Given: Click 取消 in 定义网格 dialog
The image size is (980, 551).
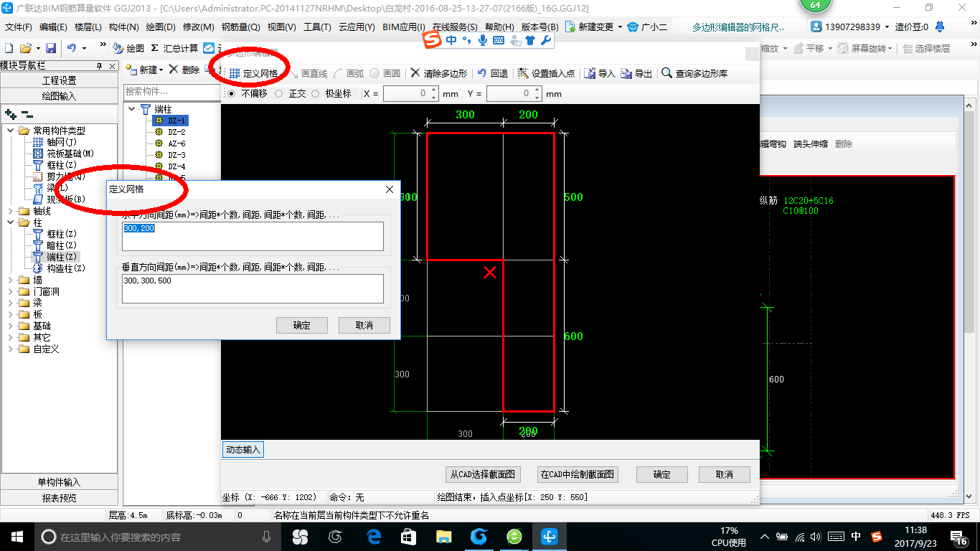Looking at the screenshot, I should click(364, 325).
